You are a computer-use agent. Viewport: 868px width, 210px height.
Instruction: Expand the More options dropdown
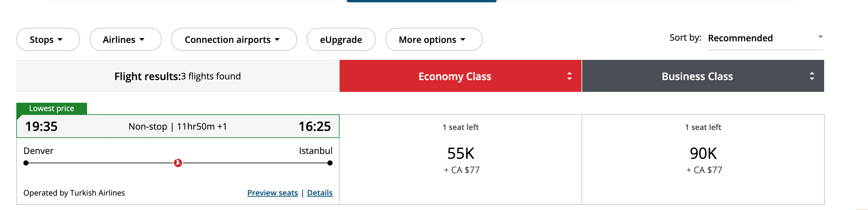[x=433, y=40]
